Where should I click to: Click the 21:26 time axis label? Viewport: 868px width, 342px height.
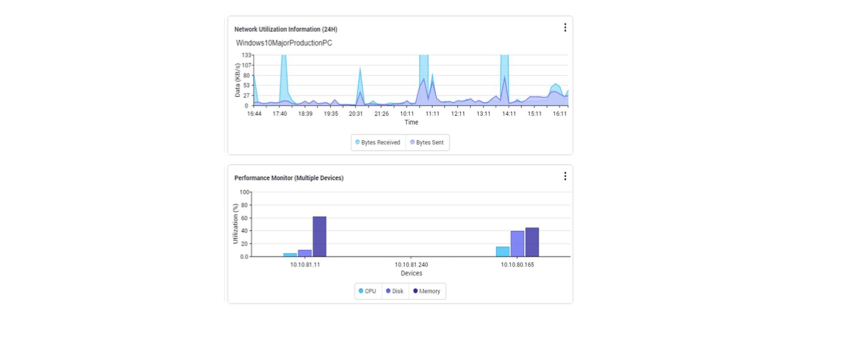coord(381,113)
